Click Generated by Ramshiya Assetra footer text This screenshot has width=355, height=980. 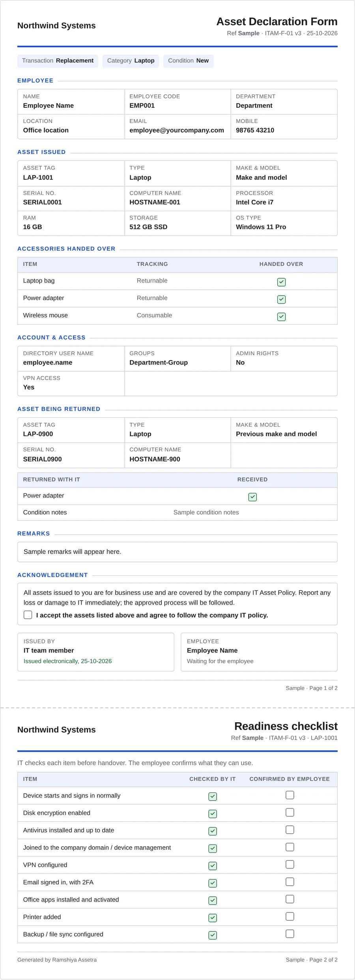[57, 960]
